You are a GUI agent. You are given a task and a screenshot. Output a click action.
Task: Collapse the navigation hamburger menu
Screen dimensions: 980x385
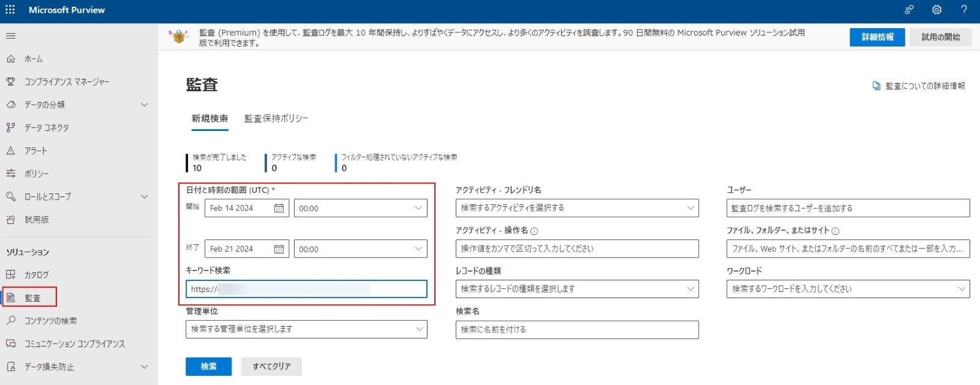(10, 36)
